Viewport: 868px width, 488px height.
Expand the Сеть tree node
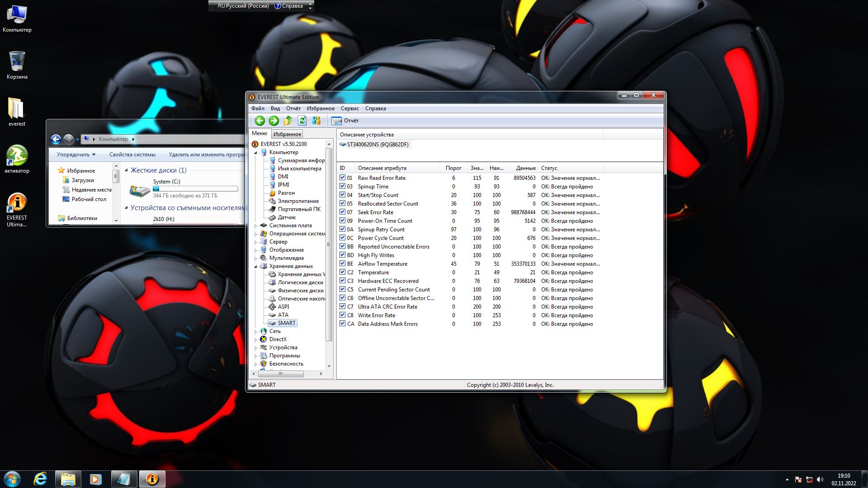(255, 332)
